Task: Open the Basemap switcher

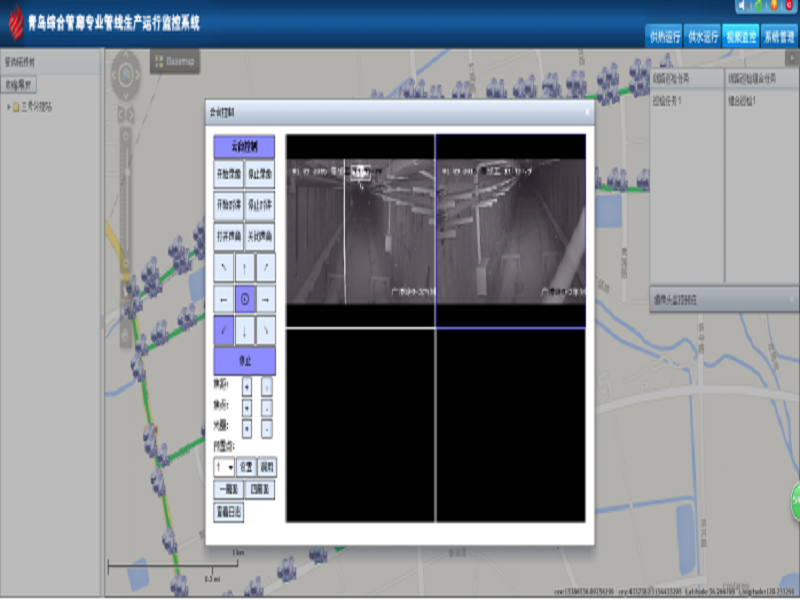Action: [x=176, y=62]
